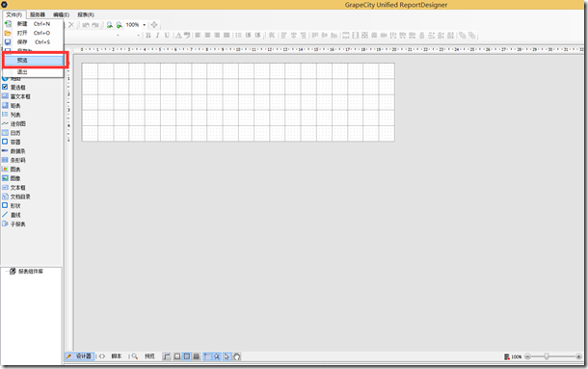Select the 文本框 textbox toolbox item
This screenshot has width=588, height=369.
tap(13, 188)
